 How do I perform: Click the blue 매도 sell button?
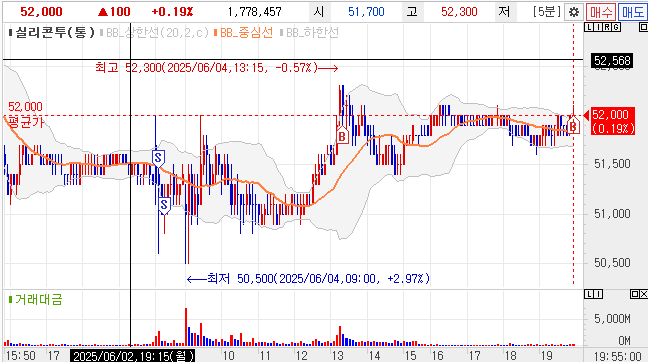coord(633,12)
